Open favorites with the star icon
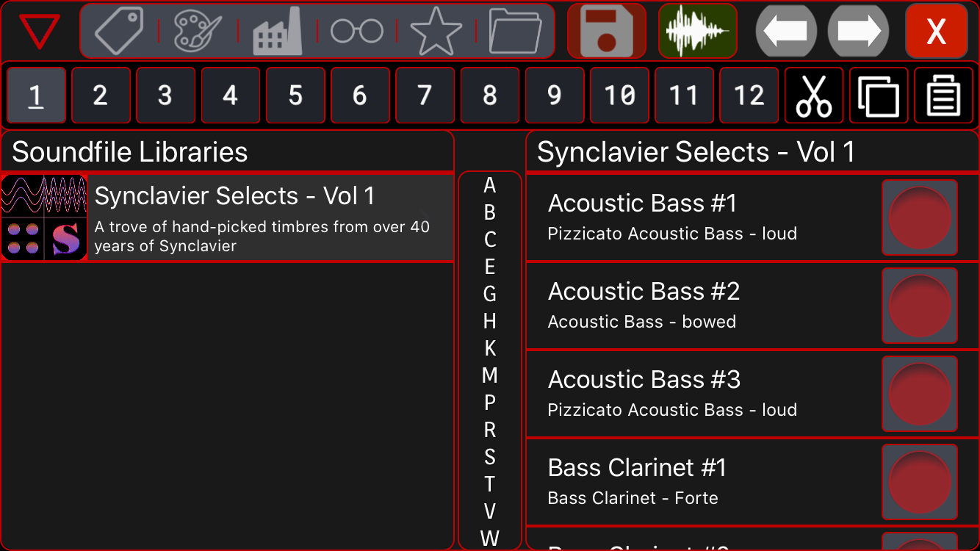Screen dimensions: 980x551 coord(436,32)
